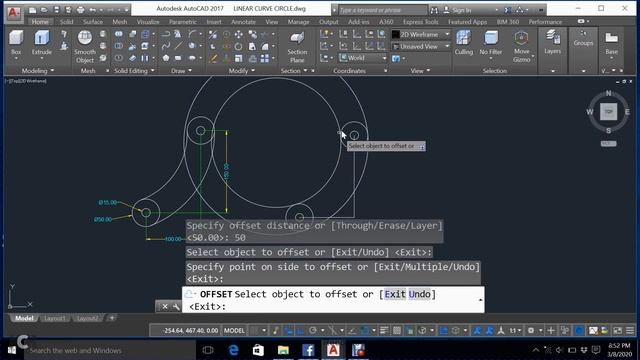Image resolution: width=640 pixels, height=360 pixels.
Task: Open the Insert ribbon tab
Action: 213,22
